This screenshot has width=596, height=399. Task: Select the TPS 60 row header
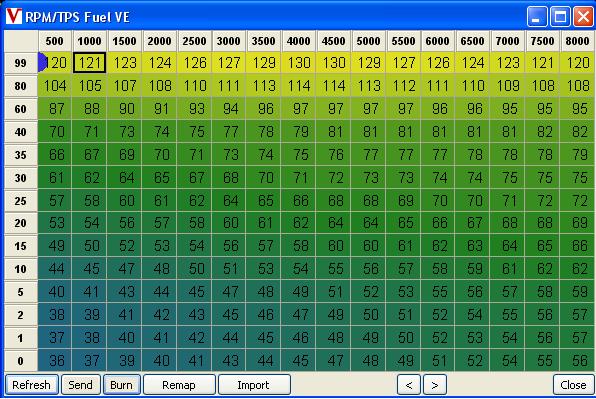click(21, 109)
